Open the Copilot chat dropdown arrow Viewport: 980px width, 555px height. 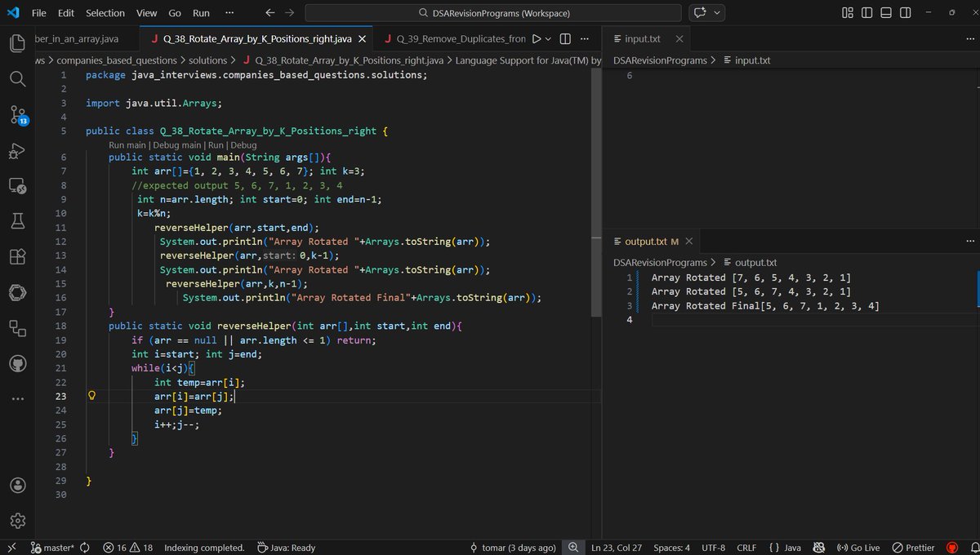(x=718, y=13)
